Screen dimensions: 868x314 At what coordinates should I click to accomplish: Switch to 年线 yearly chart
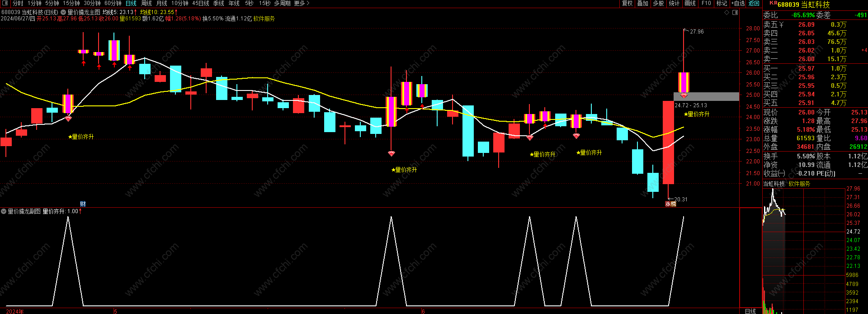pyautogui.click(x=234, y=3)
